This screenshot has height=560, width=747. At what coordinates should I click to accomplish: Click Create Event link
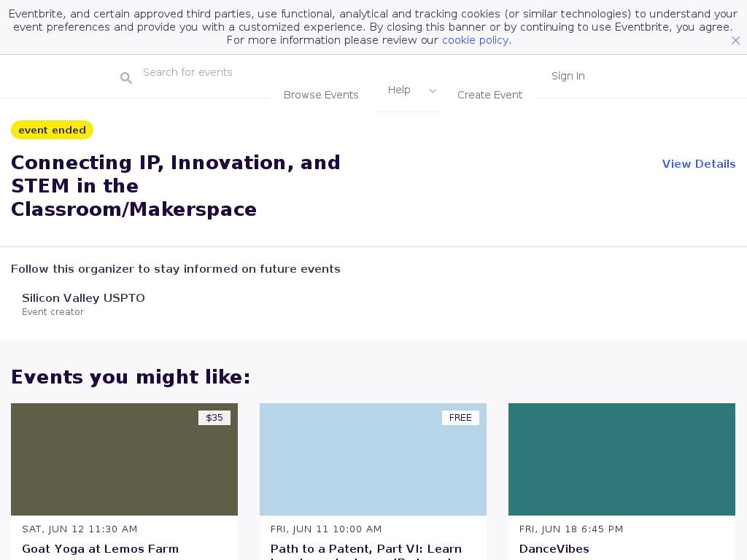tap(489, 95)
